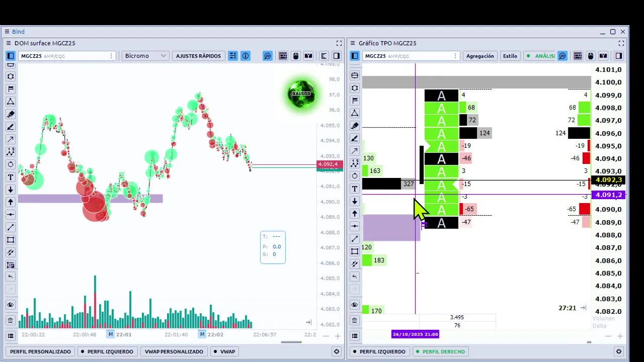Toggle drawings visibility eye in Gráfico TPO
The image size is (644, 362).
coord(355,305)
